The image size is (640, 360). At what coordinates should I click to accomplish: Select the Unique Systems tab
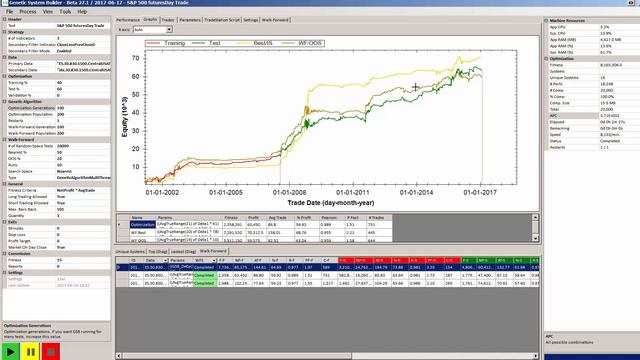130,251
